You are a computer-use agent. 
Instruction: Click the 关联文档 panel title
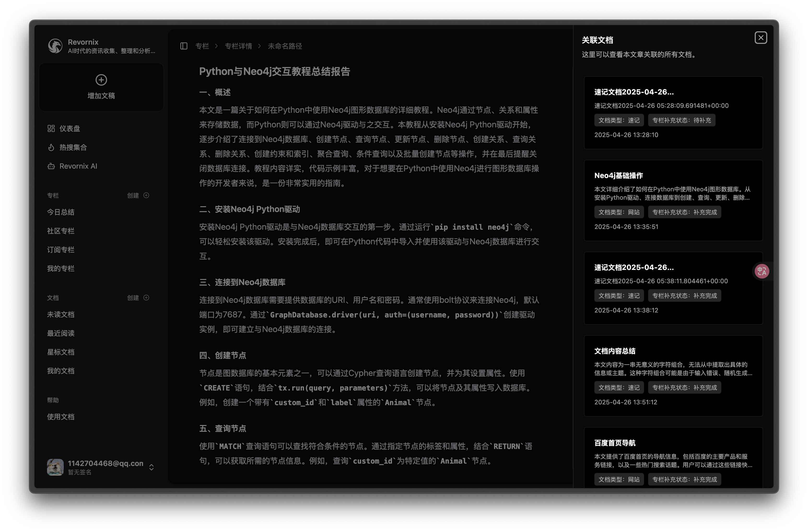[597, 40]
